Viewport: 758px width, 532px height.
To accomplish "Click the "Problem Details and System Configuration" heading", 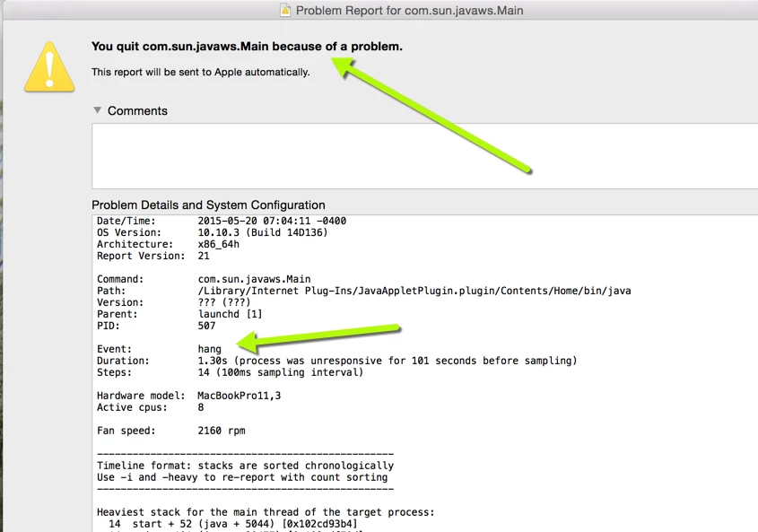I will (x=208, y=205).
